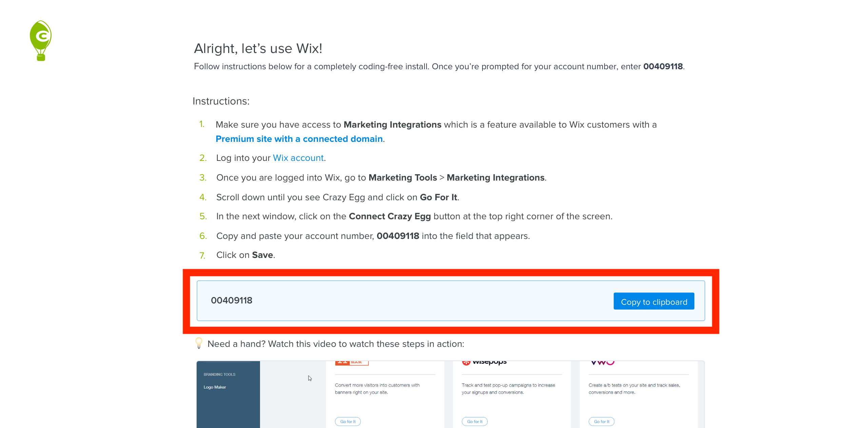Click Convert more visitors description text
The image size is (868, 428).
pyautogui.click(x=377, y=389)
